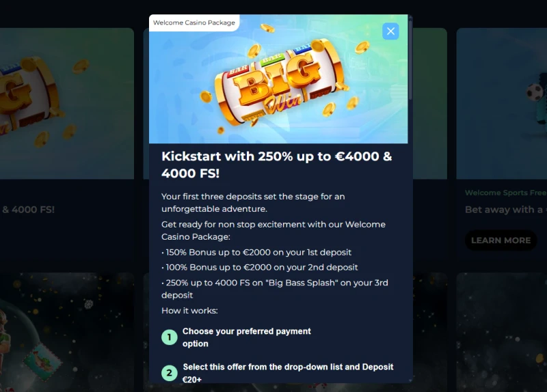Viewport: 547px width, 392px height.
Task: Click the Kickstart with 250% heading
Action: (x=277, y=164)
